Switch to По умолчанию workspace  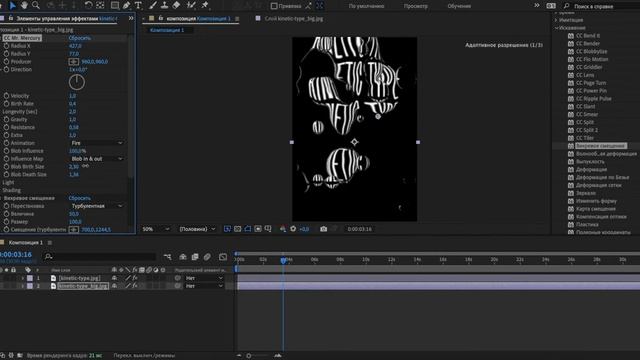pos(366,6)
